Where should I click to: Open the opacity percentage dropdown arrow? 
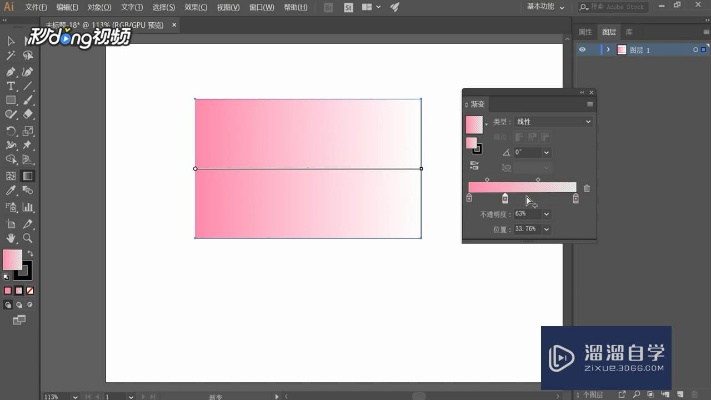point(546,214)
